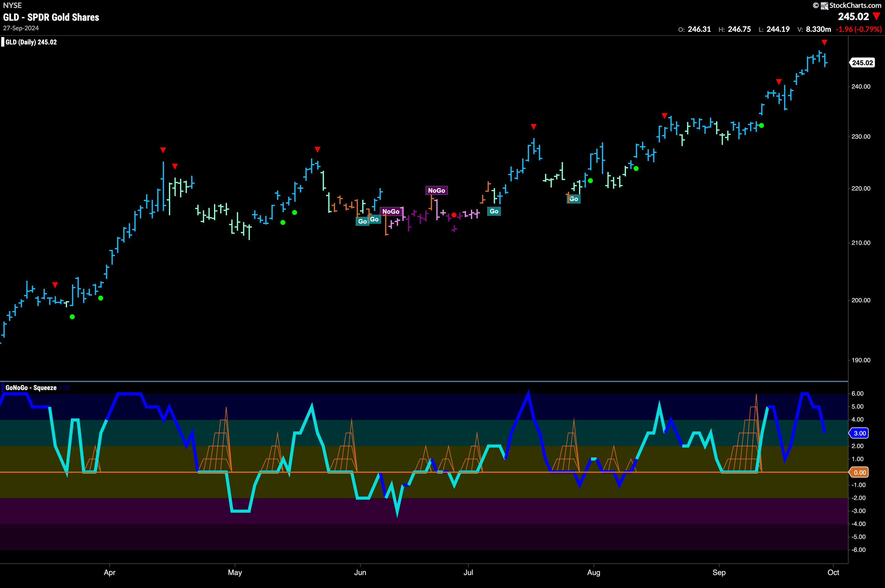This screenshot has width=885, height=588.
Task: Click the 6.00 oscillator axis label
Action: [x=858, y=393]
